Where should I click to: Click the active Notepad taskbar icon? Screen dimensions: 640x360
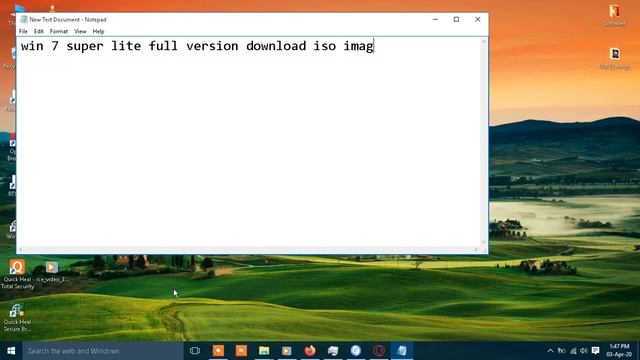(402, 351)
